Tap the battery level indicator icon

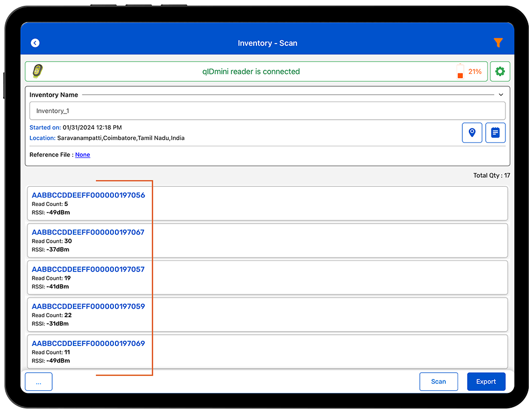point(460,71)
